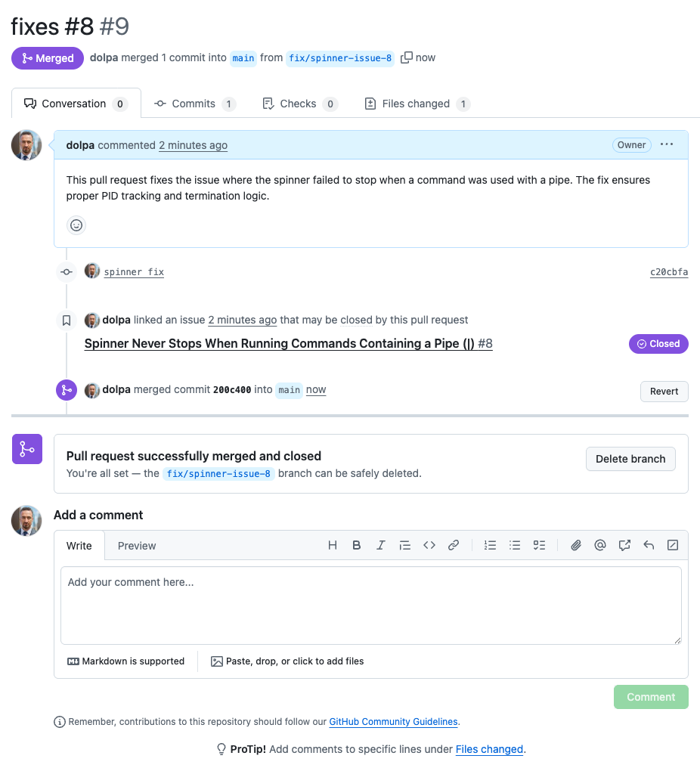Screen dimensions: 700x768
Task: Insert code formatting icon
Action: [x=429, y=545]
